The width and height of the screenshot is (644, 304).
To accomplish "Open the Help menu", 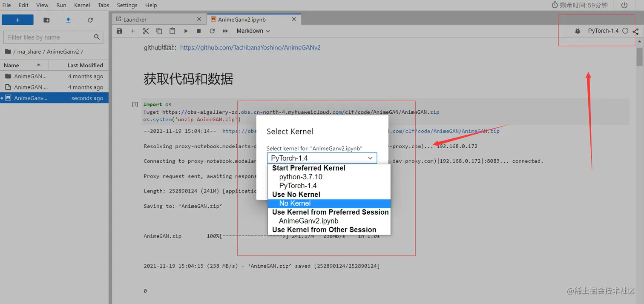I will pyautogui.click(x=151, y=5).
